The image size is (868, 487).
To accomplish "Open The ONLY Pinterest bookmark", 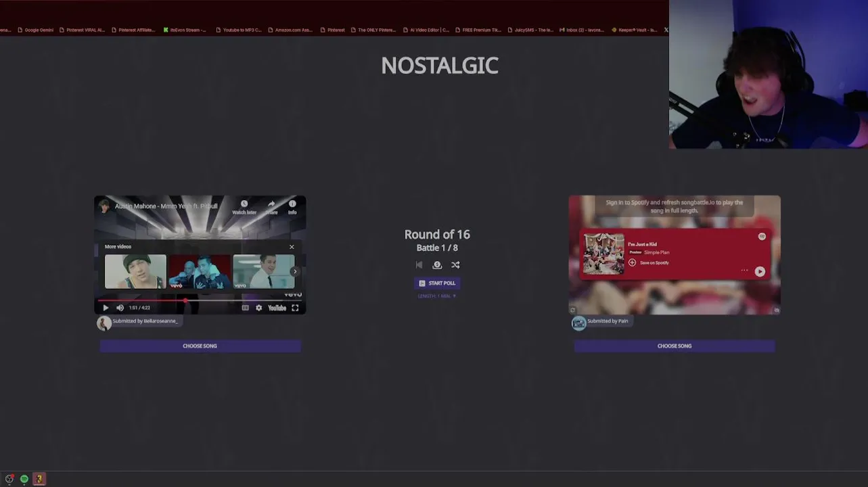I will pyautogui.click(x=373, y=30).
